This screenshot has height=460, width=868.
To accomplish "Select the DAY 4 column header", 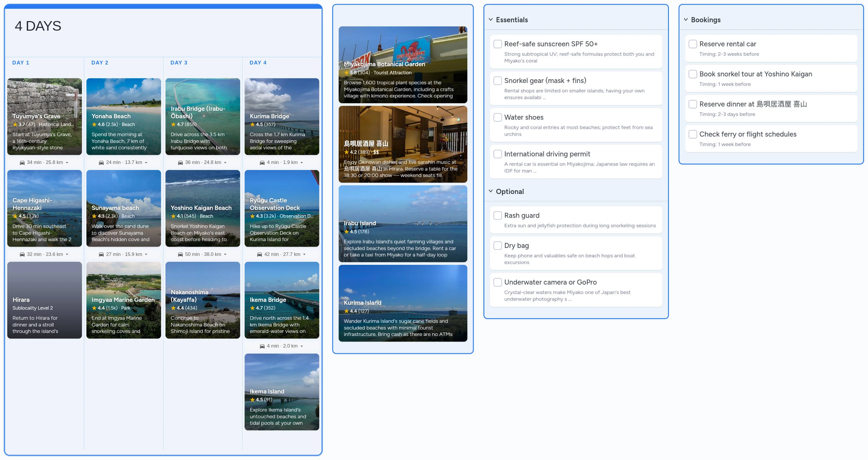I will 258,63.
